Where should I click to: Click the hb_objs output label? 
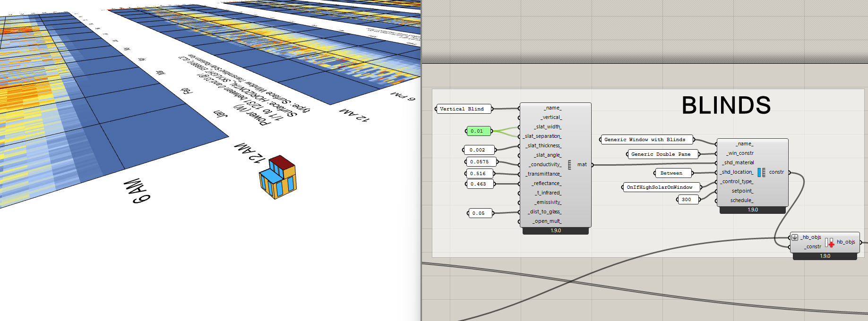pos(846,242)
